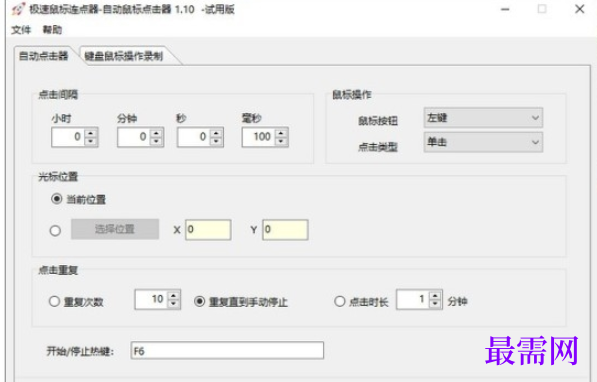Increase the 重复次数 spinner value
The image size is (597, 382).
point(174,296)
